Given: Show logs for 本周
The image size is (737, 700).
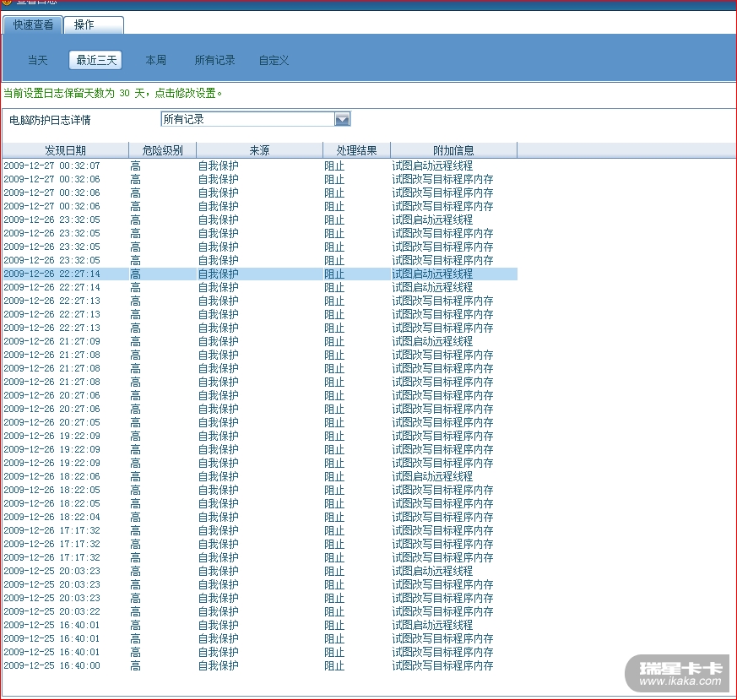Looking at the screenshot, I should click(x=155, y=60).
